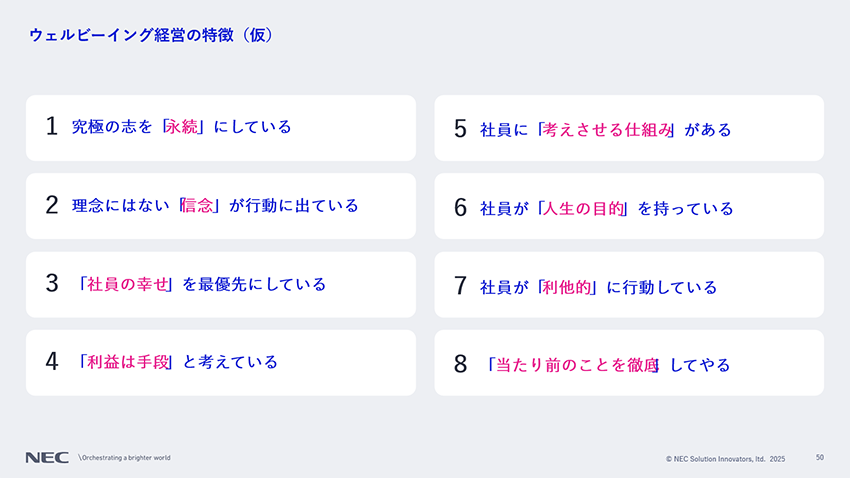Click the number 5 on right column
The height and width of the screenshot is (478, 850).
point(460,129)
